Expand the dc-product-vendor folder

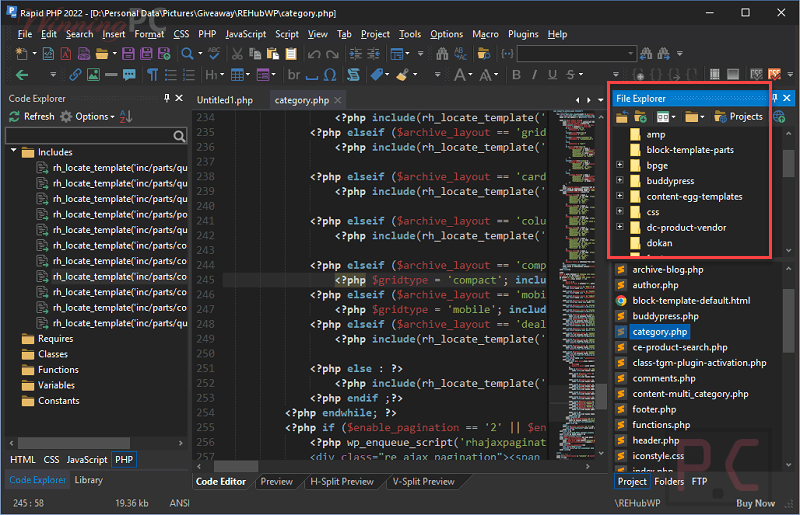coord(619,227)
